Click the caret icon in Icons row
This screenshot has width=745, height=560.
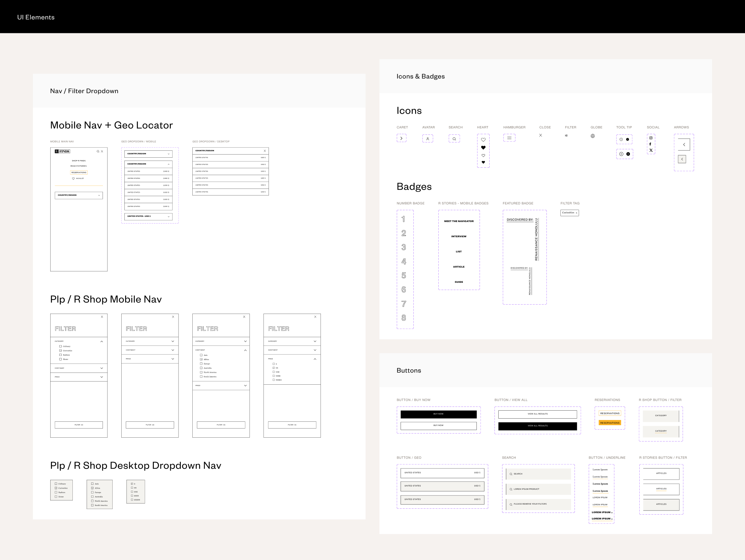tap(401, 138)
